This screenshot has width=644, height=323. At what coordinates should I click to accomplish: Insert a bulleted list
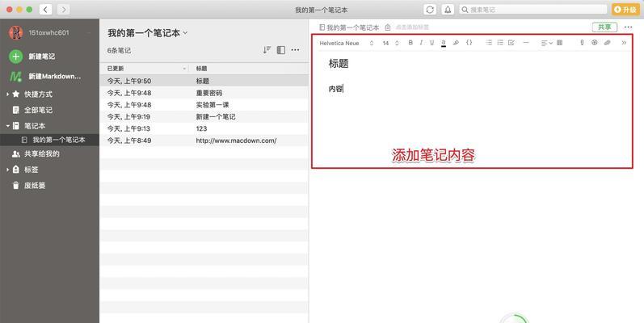tap(489, 43)
